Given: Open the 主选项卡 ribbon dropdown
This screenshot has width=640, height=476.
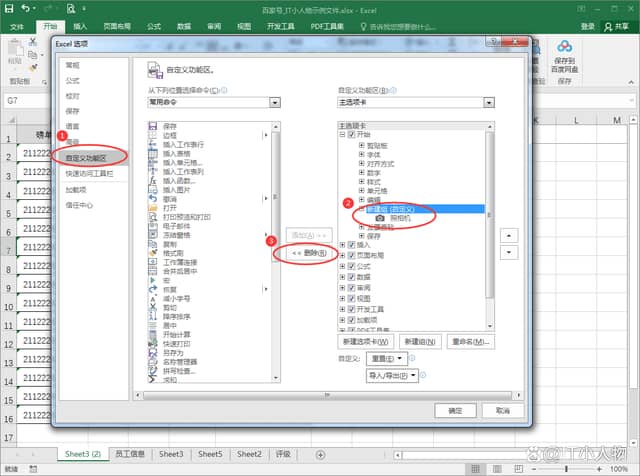Looking at the screenshot, I should [x=488, y=102].
